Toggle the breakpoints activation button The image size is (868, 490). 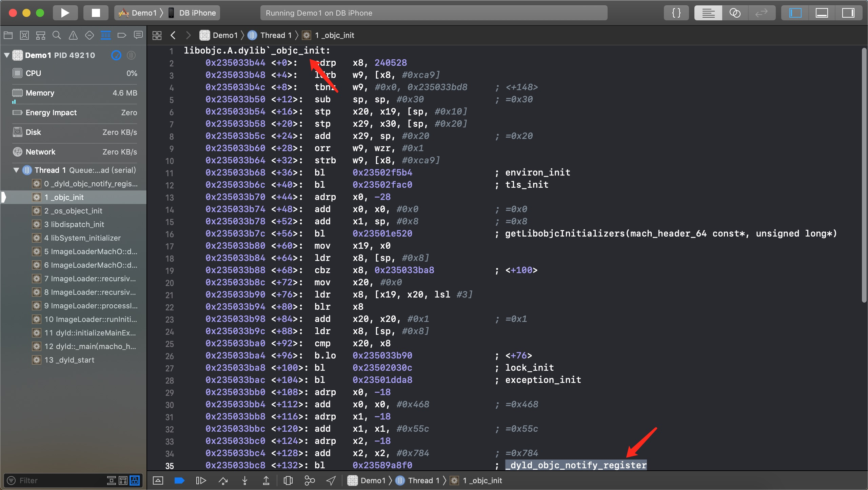pos(179,481)
